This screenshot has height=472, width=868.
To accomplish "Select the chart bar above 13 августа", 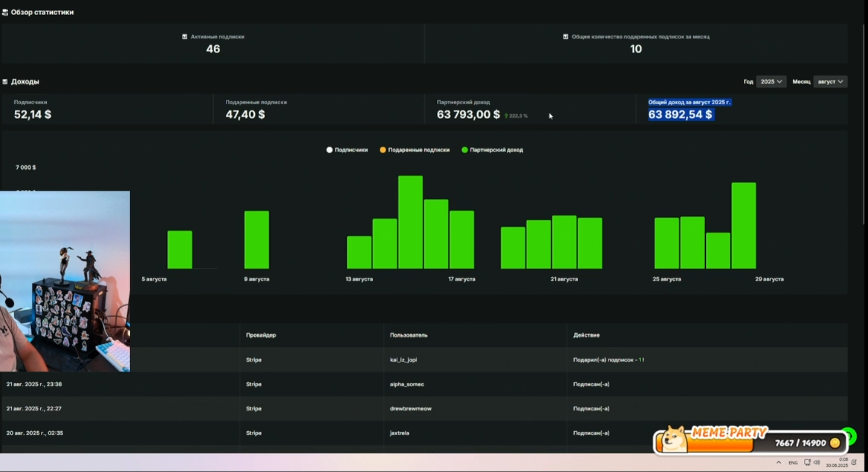I will pos(359,252).
